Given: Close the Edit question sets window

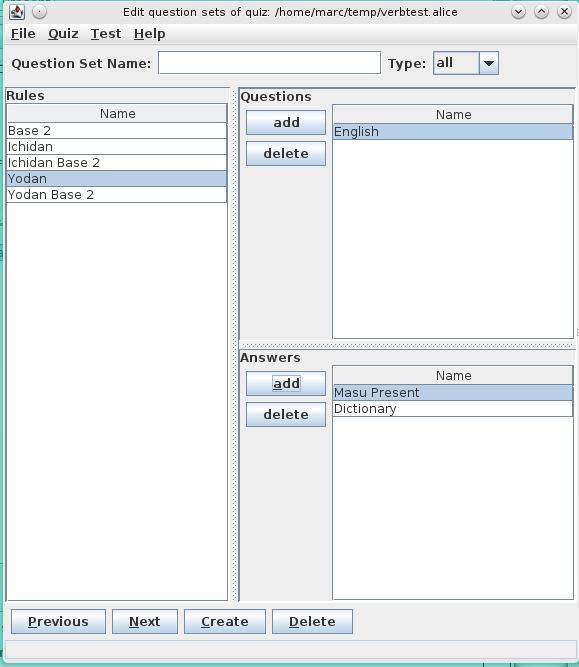Looking at the screenshot, I should [565, 12].
